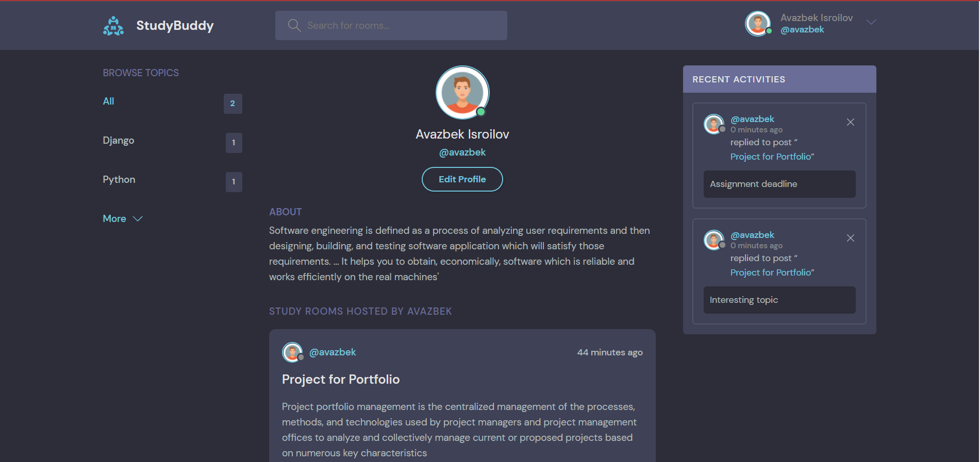Dismiss the "Interesting topic" activity

851,238
